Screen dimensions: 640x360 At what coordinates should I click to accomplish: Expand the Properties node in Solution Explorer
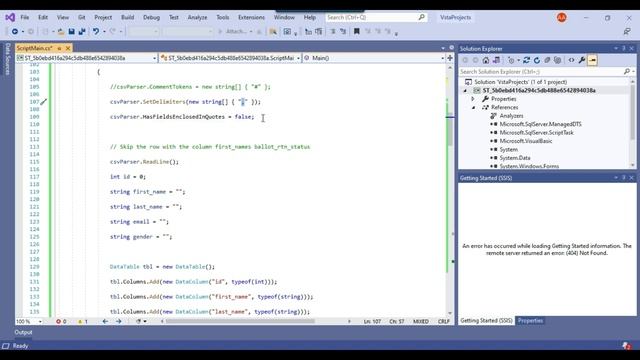(473, 99)
